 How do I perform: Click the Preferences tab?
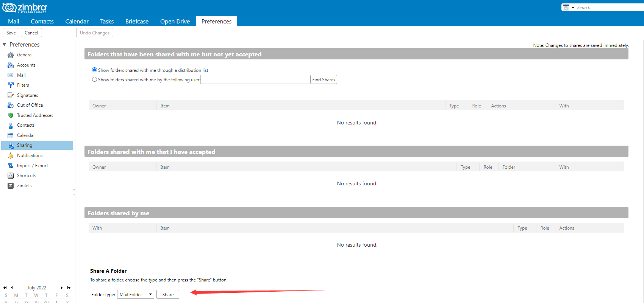[216, 22]
